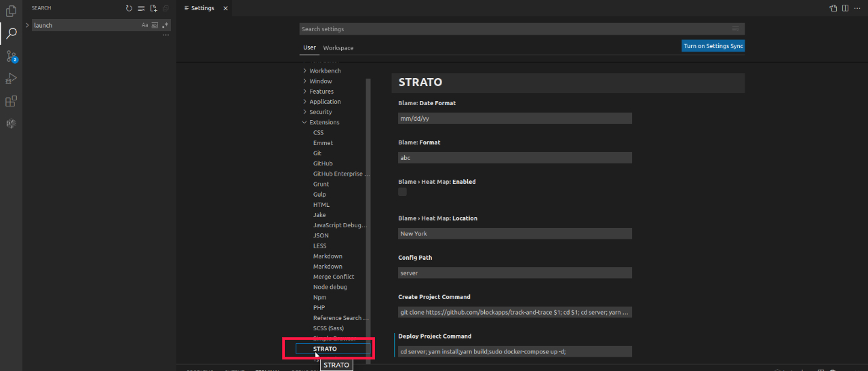Viewport: 868px width, 371px height.
Task: Toggle Use Regular Expression in search box
Action: [x=165, y=25]
